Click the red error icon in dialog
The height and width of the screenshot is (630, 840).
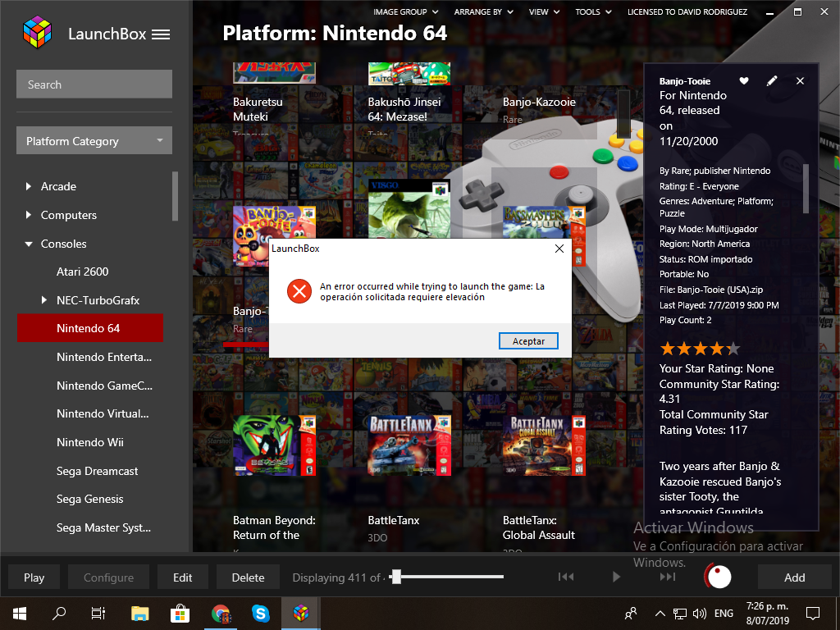pyautogui.click(x=299, y=291)
